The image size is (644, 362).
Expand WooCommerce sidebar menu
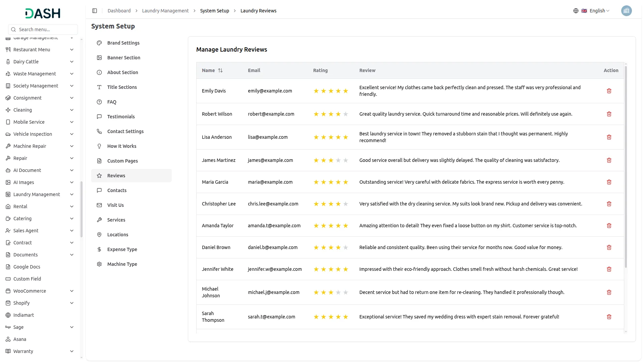(x=40, y=291)
